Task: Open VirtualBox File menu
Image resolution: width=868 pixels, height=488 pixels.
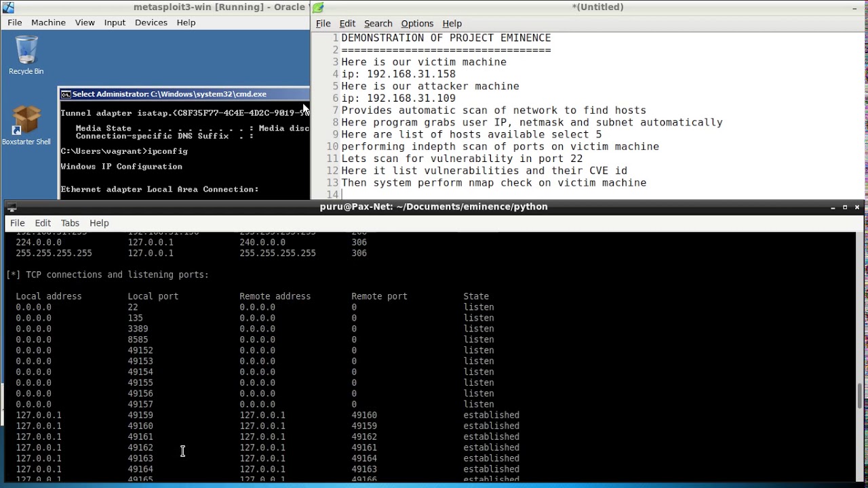Action: pos(15,22)
